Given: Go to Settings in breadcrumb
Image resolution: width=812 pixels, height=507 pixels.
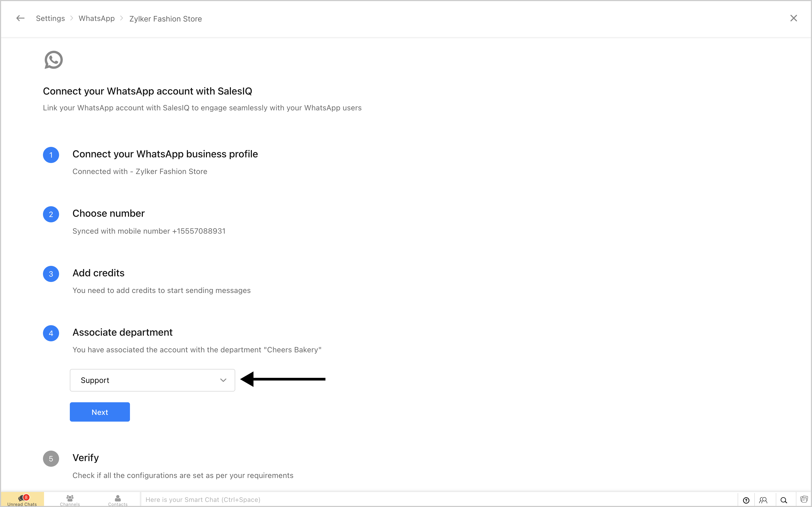Looking at the screenshot, I should (x=50, y=19).
